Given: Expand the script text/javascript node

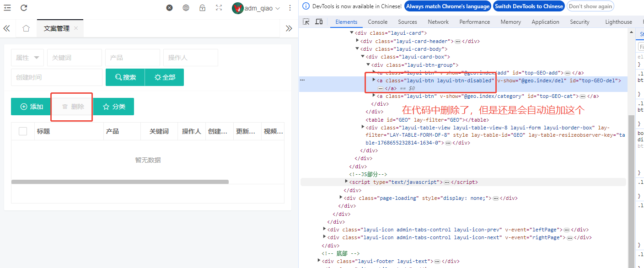Looking at the screenshot, I should 346,182.
